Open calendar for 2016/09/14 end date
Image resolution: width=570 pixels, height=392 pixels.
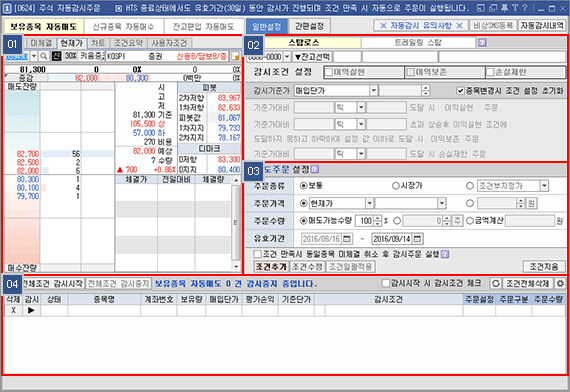(x=417, y=239)
